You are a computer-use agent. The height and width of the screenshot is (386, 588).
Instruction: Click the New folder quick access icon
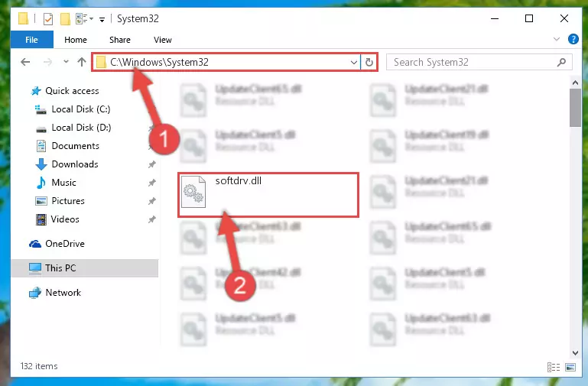(x=65, y=19)
